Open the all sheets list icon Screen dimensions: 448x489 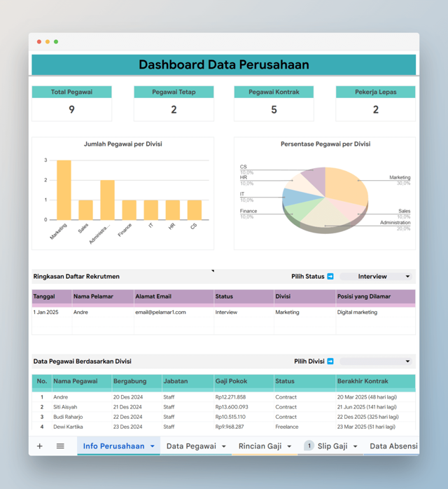click(60, 446)
